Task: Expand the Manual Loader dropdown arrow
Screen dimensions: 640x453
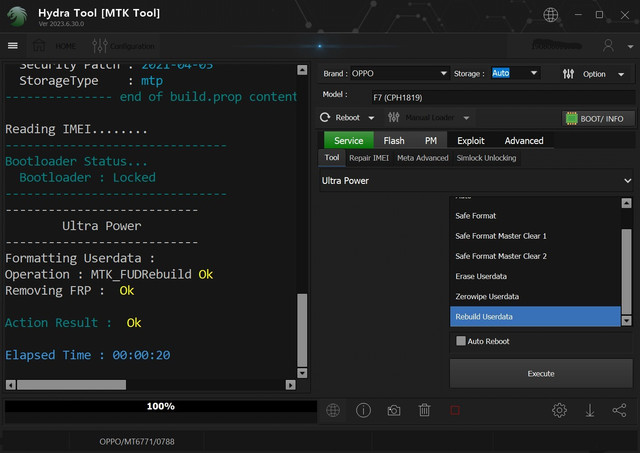Action: pos(466,118)
